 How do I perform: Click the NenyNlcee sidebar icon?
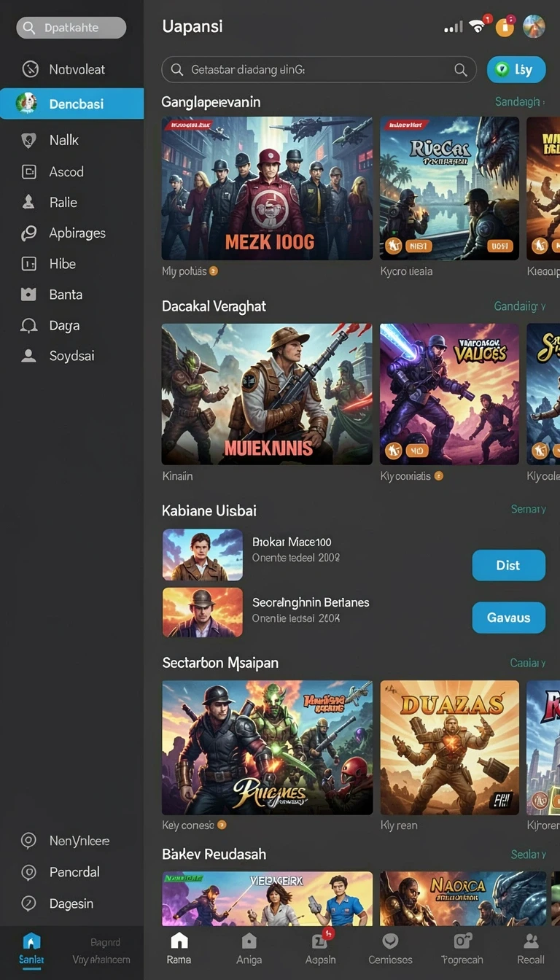29,841
